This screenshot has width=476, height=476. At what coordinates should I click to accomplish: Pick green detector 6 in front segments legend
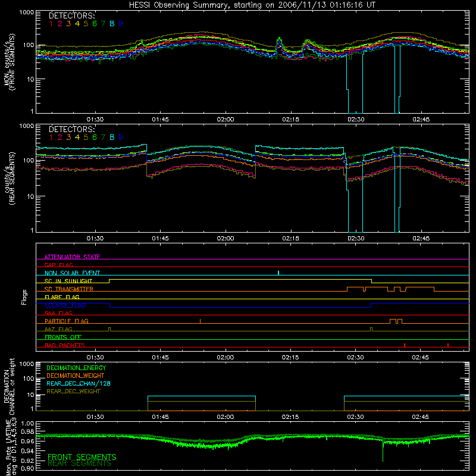coord(95,24)
